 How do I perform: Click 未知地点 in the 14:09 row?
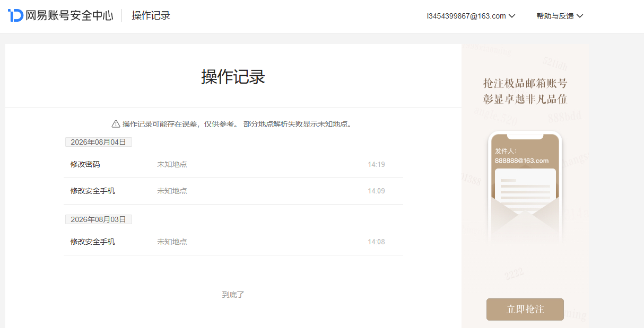point(172,191)
